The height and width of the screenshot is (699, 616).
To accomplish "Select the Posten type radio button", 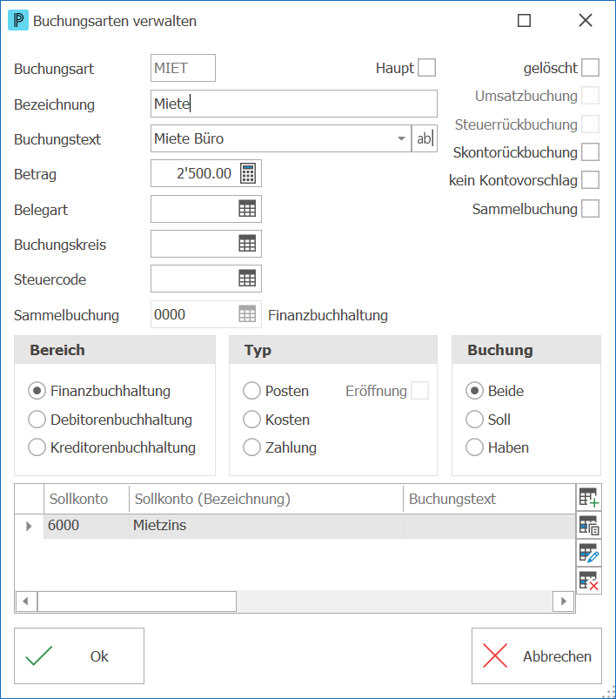I will click(251, 391).
